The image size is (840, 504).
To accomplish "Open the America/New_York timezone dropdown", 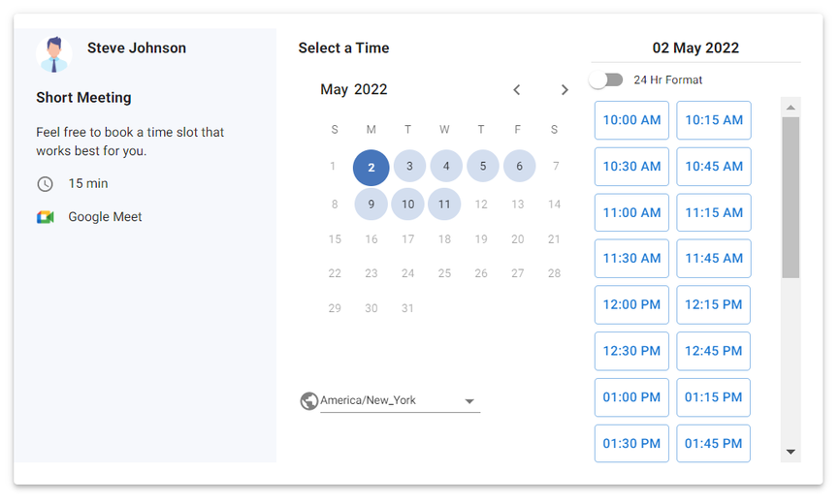I will tap(400, 400).
